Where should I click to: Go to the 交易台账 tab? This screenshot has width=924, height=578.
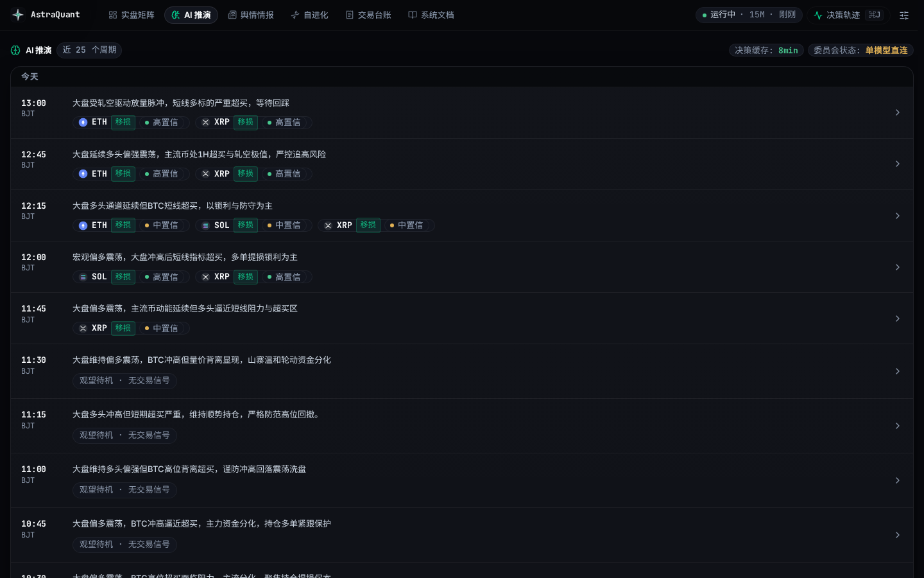[x=368, y=15]
